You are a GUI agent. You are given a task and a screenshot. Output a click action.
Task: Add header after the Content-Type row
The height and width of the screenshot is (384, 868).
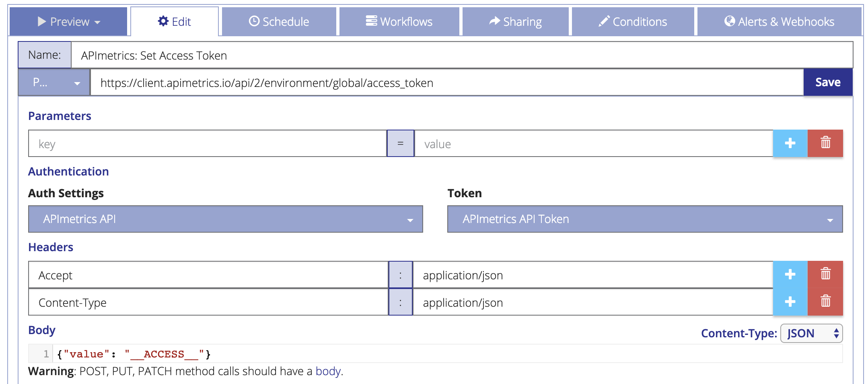click(790, 302)
